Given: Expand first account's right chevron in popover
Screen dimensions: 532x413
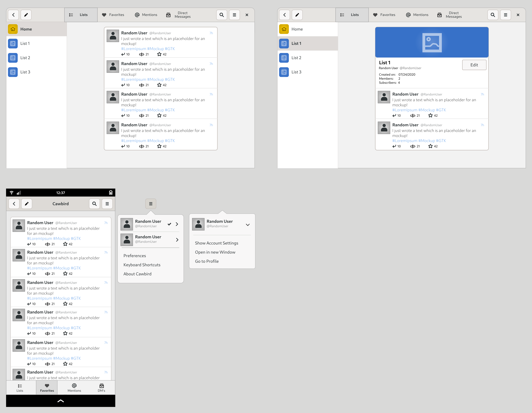Looking at the screenshot, I should point(177,224).
